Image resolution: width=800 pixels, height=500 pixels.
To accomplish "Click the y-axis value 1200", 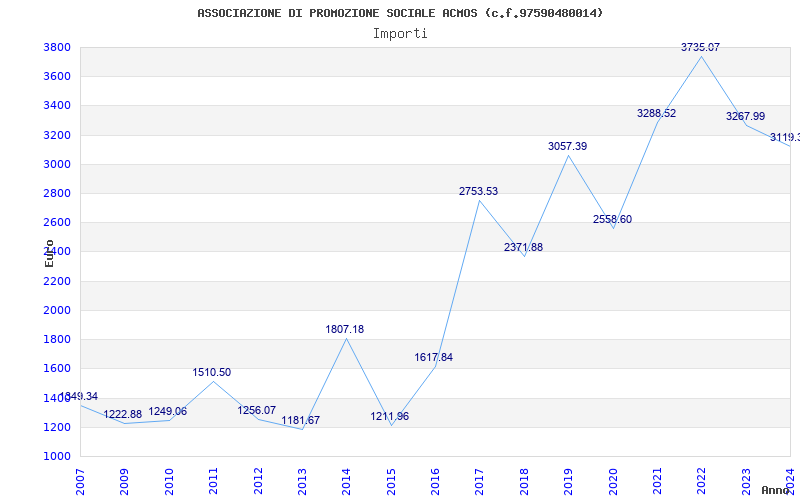I will 57,428.
